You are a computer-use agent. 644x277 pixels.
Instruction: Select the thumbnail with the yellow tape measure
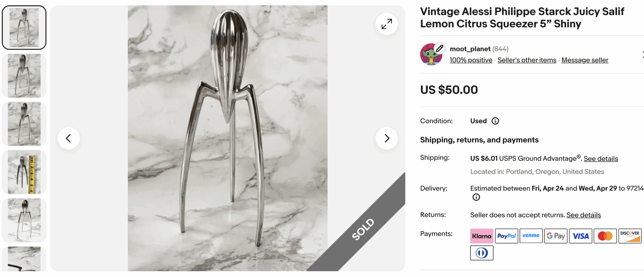click(x=24, y=172)
